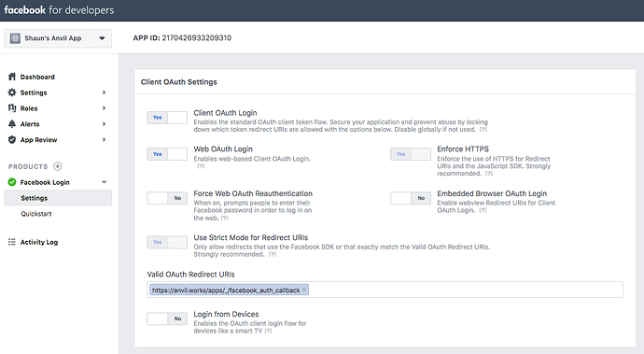Collapse the Facebook Login section arrow
The width and height of the screenshot is (644, 354).
(104, 182)
